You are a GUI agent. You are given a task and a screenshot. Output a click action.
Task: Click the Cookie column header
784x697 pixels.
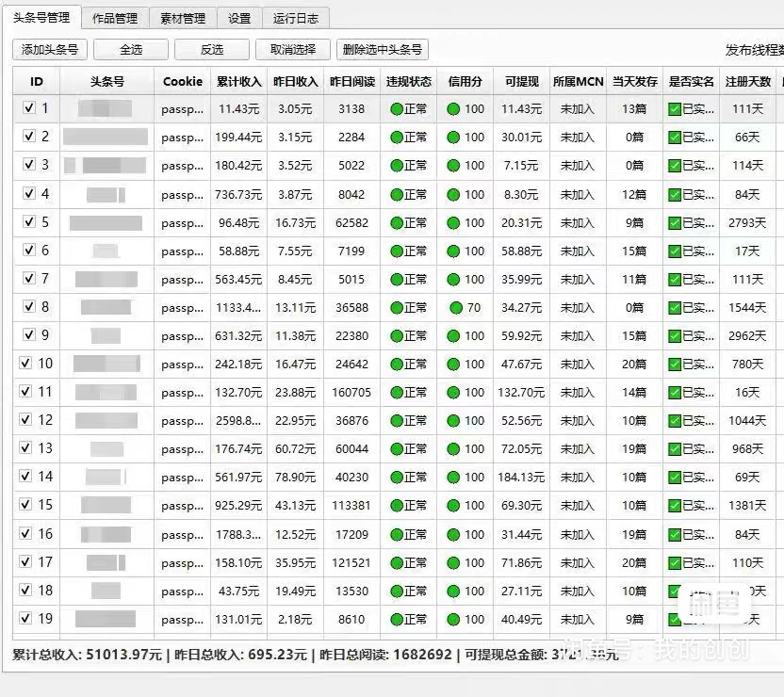[183, 81]
